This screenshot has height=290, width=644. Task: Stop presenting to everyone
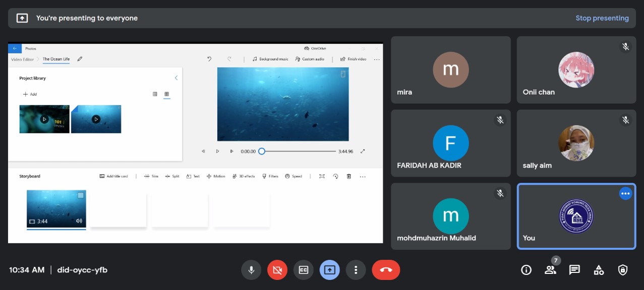click(602, 18)
